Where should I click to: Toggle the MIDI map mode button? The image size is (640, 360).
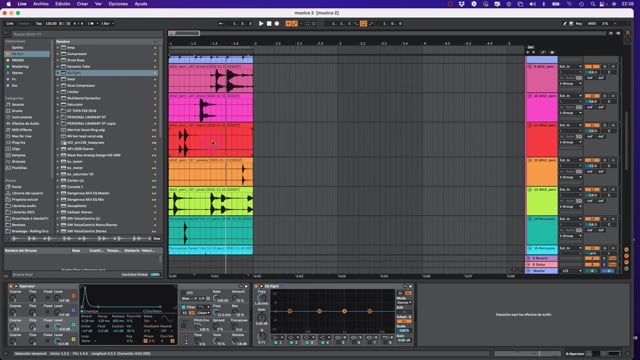tap(592, 24)
